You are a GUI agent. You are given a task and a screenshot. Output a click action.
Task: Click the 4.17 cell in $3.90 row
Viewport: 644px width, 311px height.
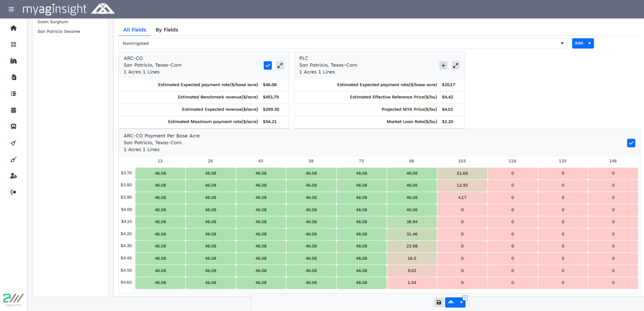click(x=462, y=198)
